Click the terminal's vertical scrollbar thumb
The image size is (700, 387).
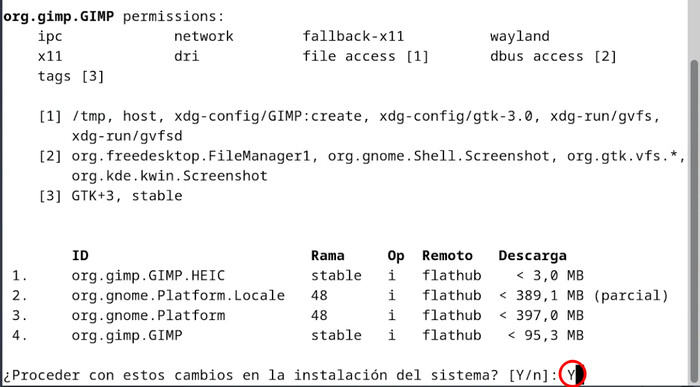[695, 221]
